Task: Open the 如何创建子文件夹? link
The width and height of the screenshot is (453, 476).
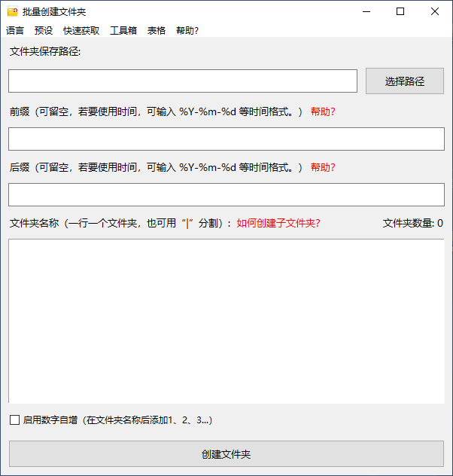Action: [x=278, y=223]
